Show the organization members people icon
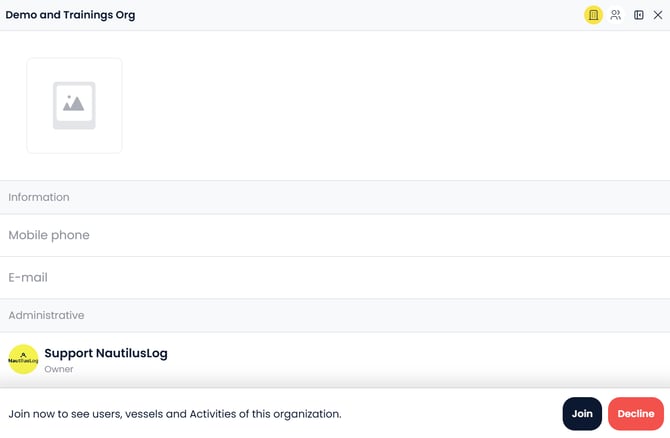This screenshot has height=438, width=670. pos(616,15)
